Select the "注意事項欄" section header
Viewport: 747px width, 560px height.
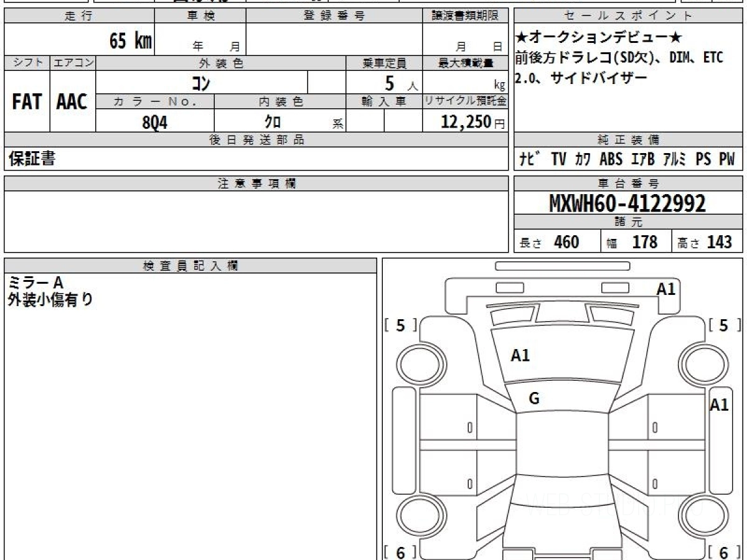coord(256,184)
